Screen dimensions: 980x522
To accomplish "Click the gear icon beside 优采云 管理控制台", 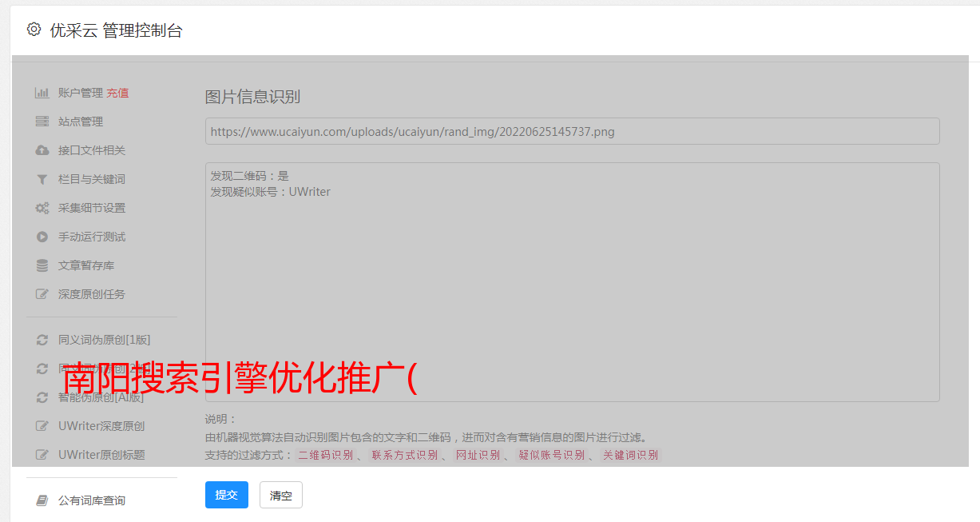I will (x=34, y=30).
